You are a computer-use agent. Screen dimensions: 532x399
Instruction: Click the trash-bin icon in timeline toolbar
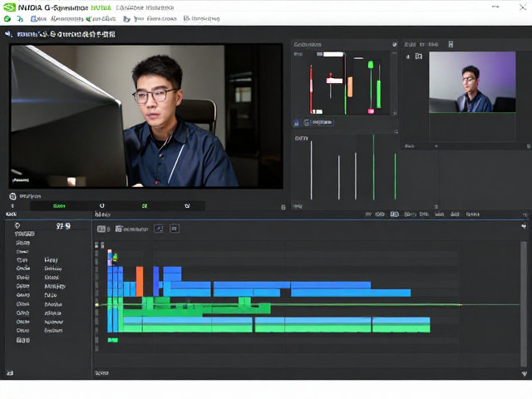tap(118, 229)
